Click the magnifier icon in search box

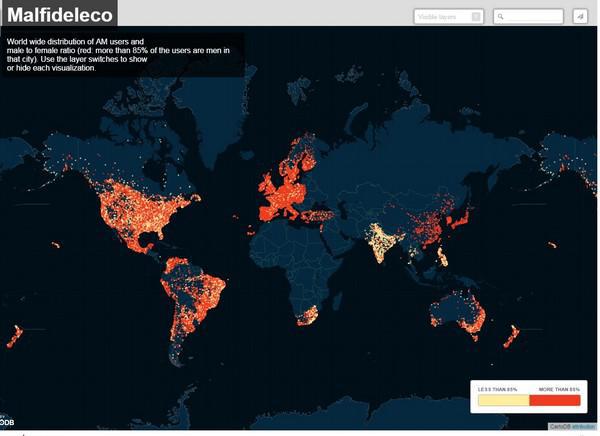tap(501, 16)
